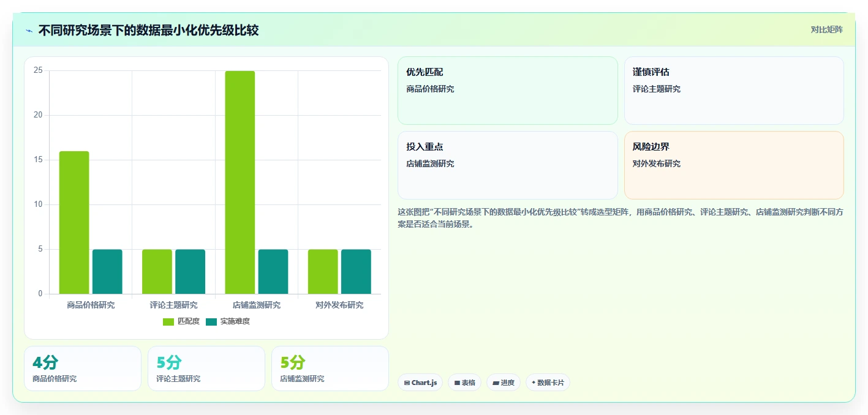This screenshot has height=415, width=868.
Task: Click the 5分 评论主题研究 score card
Action: coord(206,368)
